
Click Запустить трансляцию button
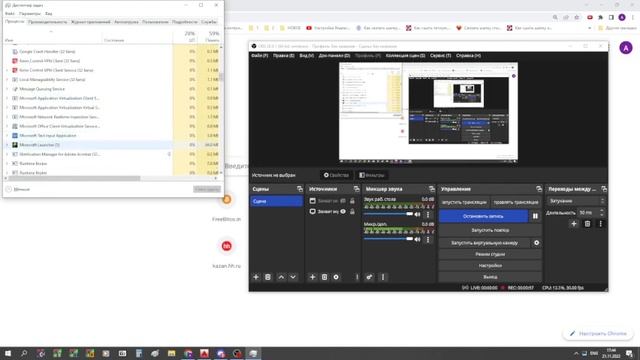coord(464,202)
